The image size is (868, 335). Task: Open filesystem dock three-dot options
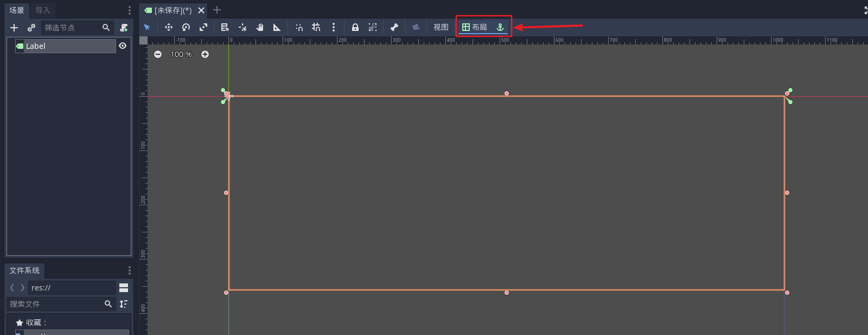[x=129, y=270]
